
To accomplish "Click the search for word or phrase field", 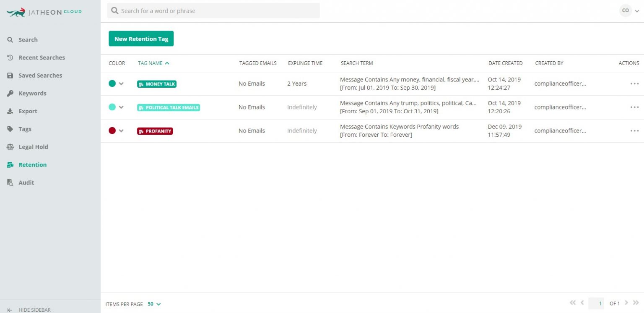I will click(213, 10).
